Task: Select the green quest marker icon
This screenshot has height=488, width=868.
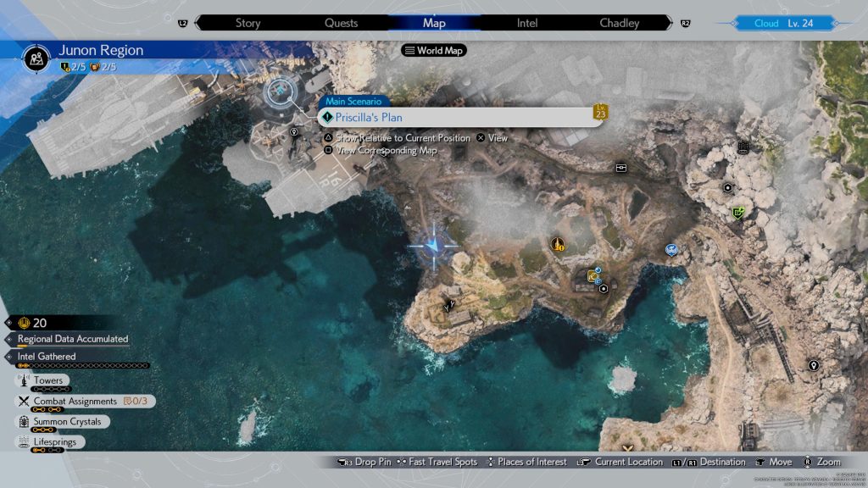Action: point(738,213)
